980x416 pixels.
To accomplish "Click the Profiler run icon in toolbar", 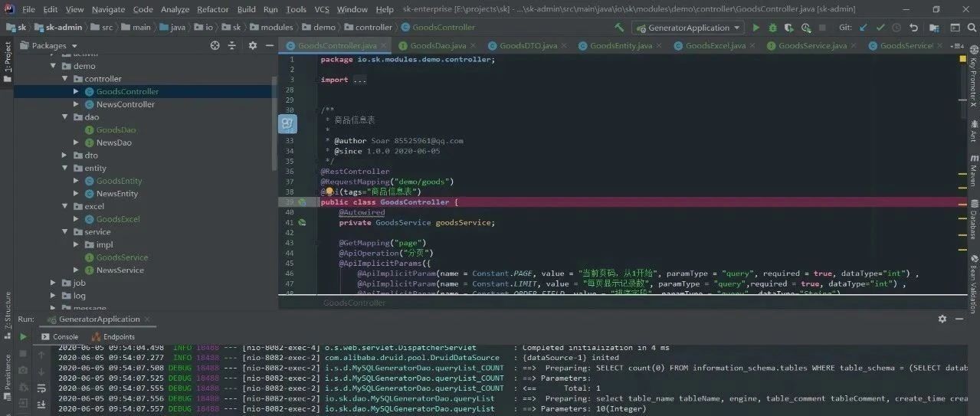I will point(806,28).
